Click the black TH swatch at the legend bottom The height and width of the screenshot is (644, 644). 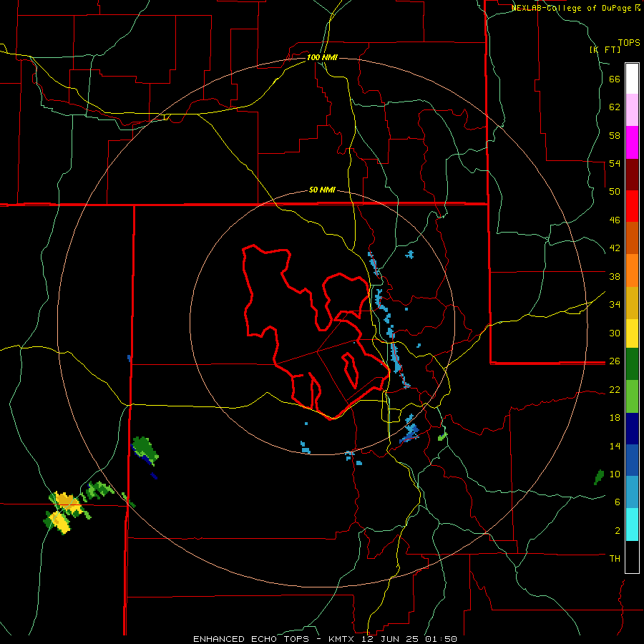(632, 557)
